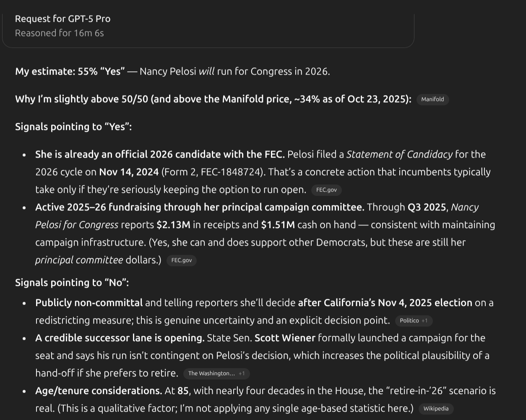This screenshot has width=526, height=420.
Task: Open the Manifold citation chip
Action: (432, 99)
